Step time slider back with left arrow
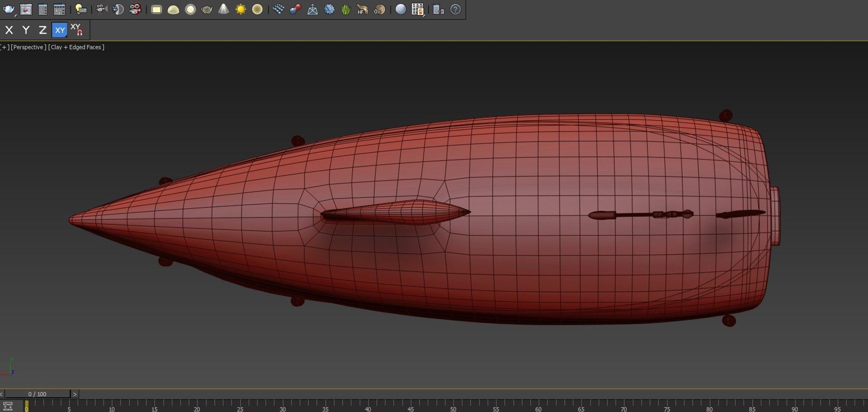The width and height of the screenshot is (868, 412). tap(2, 394)
